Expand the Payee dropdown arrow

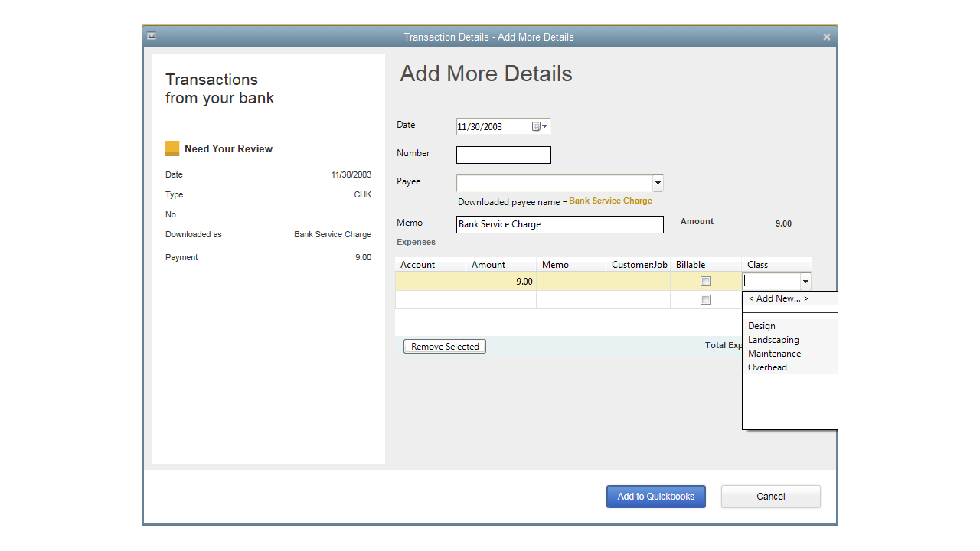coord(657,183)
